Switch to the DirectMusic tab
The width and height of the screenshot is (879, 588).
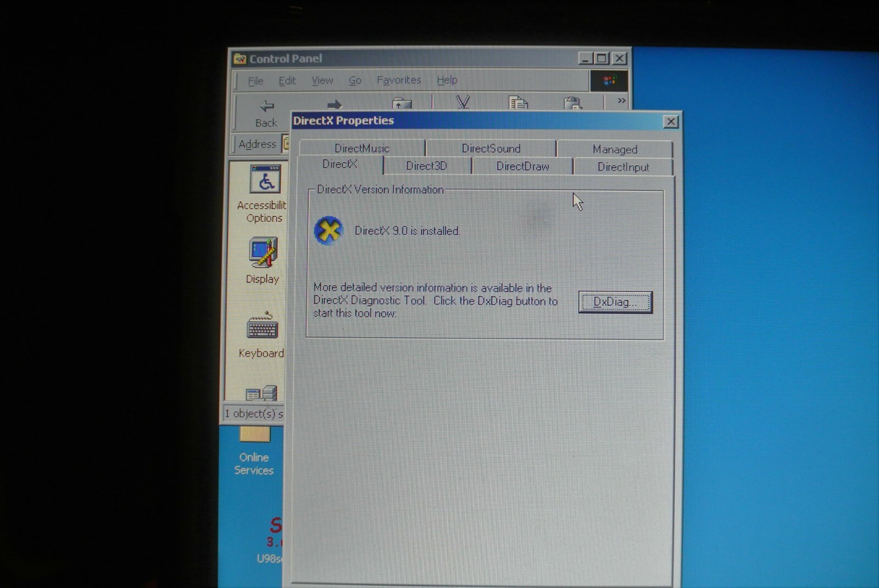point(362,148)
